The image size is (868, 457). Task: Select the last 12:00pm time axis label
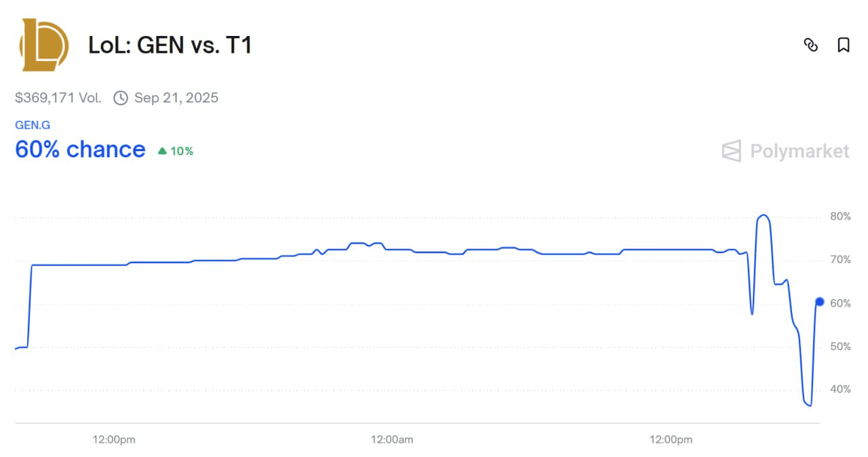(x=671, y=439)
